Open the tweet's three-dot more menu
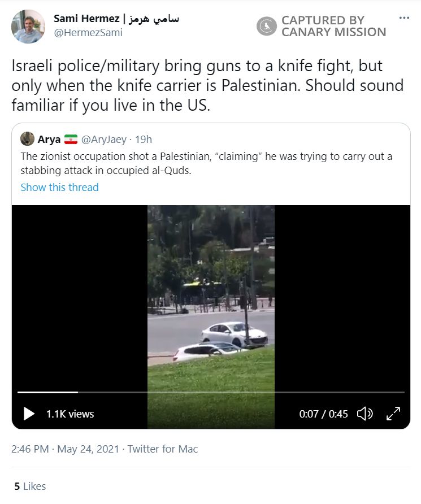This screenshot has height=504, width=421. 403,18
